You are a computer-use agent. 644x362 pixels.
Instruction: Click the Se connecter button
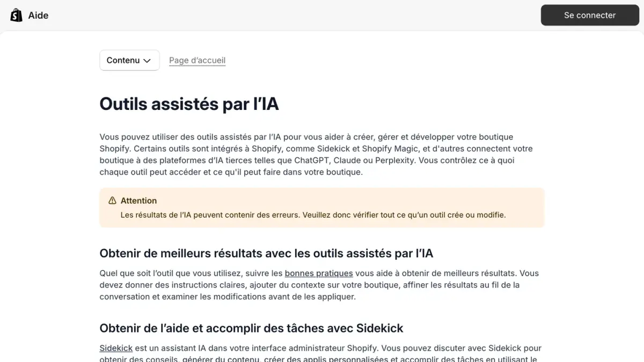[589, 15]
